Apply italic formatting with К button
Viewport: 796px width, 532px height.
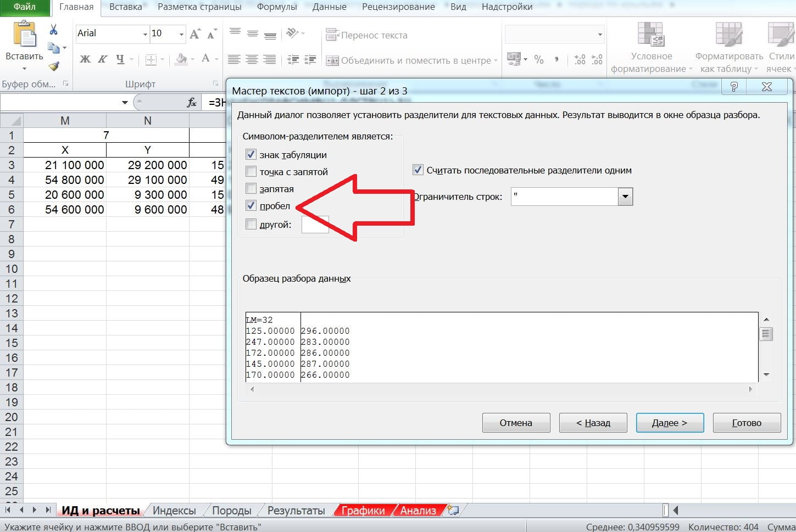pyautogui.click(x=102, y=59)
